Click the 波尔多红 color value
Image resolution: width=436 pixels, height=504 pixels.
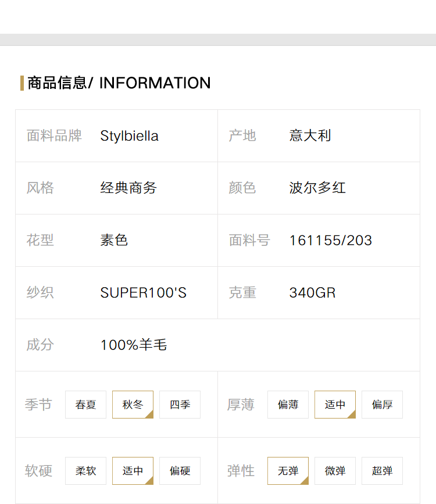pos(317,188)
